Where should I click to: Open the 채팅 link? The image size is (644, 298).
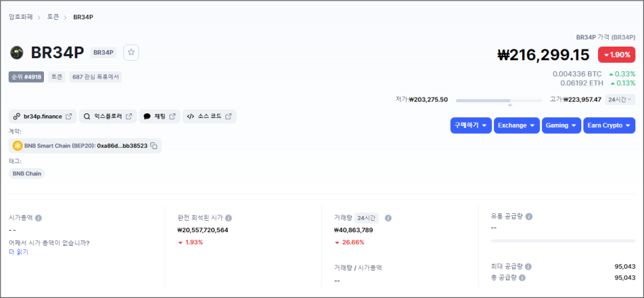coord(159,117)
